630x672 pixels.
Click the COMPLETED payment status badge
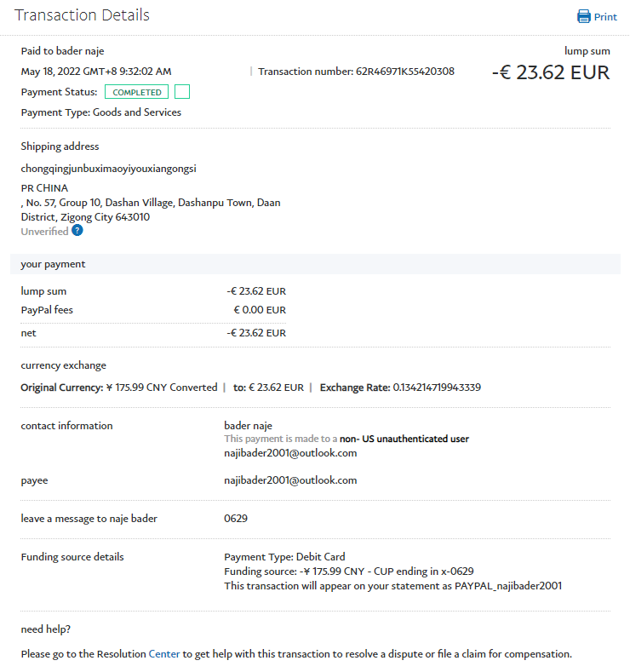click(x=136, y=92)
